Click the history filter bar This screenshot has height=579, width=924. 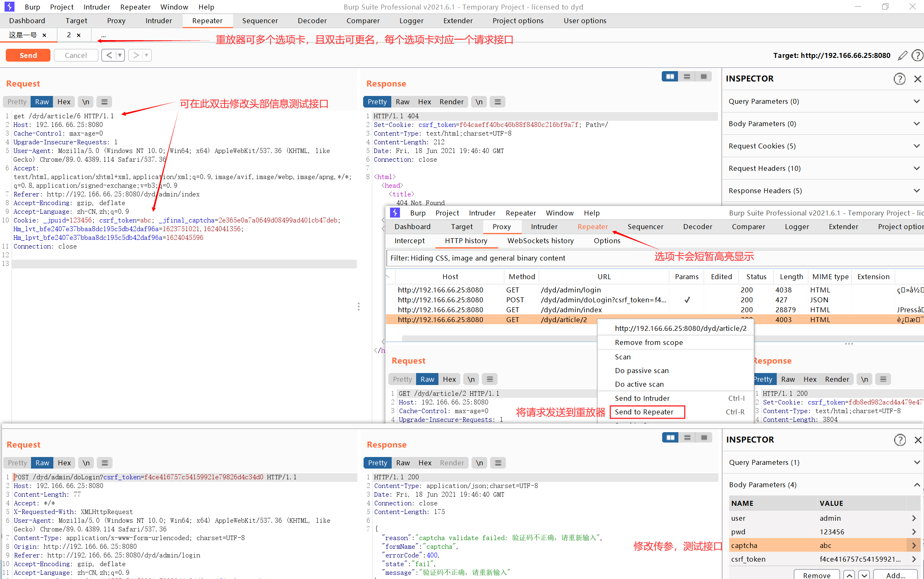click(655, 258)
